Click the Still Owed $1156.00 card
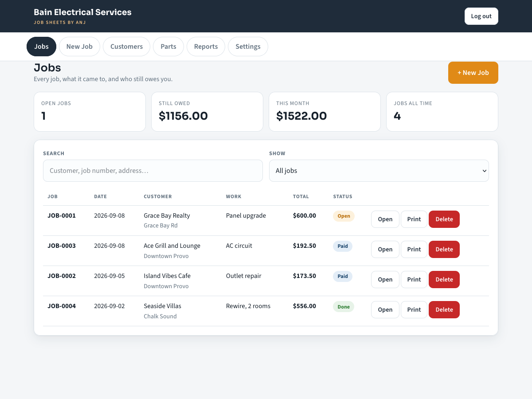 point(207,112)
